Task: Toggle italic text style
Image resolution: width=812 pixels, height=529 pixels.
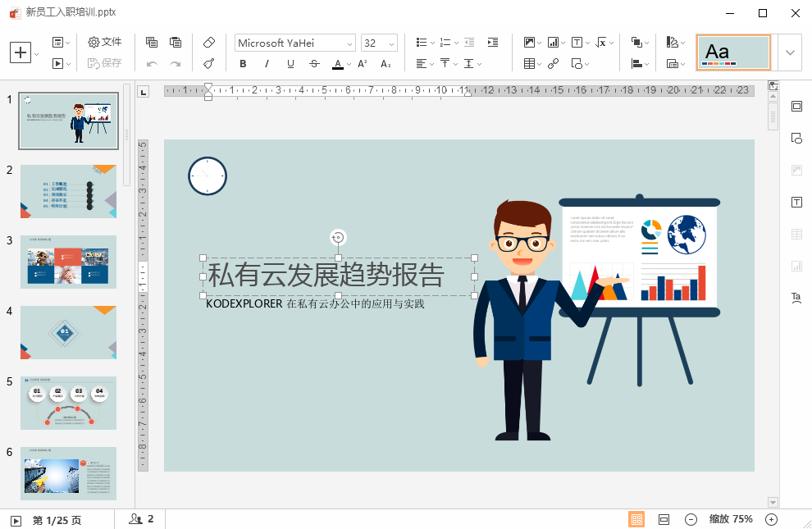Action: 267,64
